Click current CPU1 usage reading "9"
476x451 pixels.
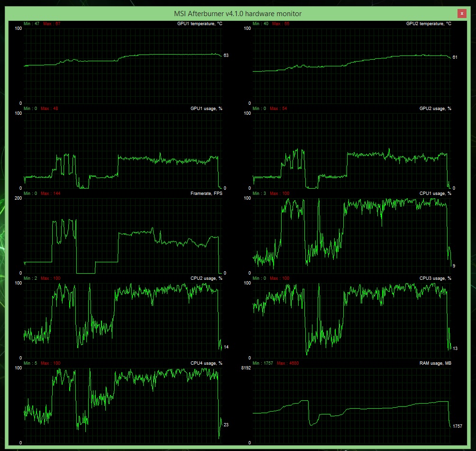click(454, 266)
